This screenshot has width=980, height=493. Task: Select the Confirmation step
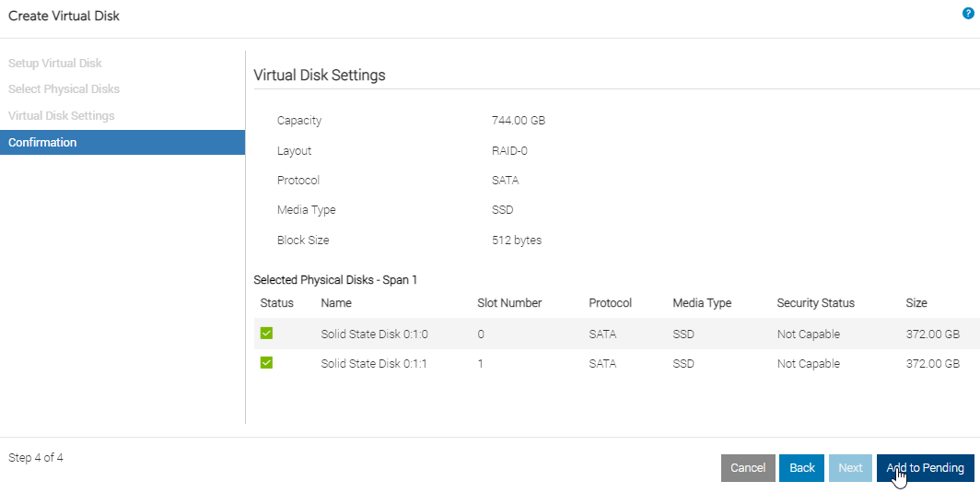click(42, 143)
